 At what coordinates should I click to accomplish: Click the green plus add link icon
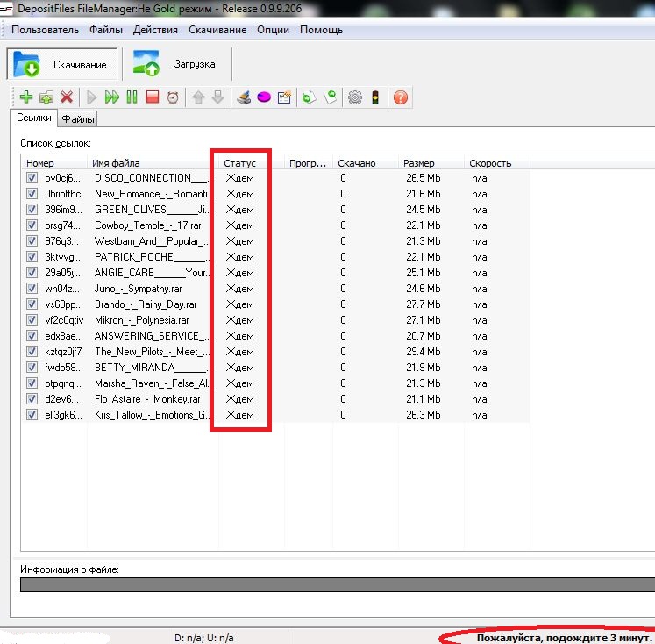(25, 97)
